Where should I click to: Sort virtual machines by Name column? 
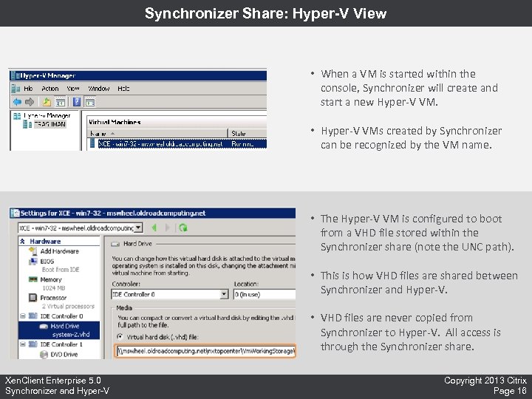pos(157,133)
